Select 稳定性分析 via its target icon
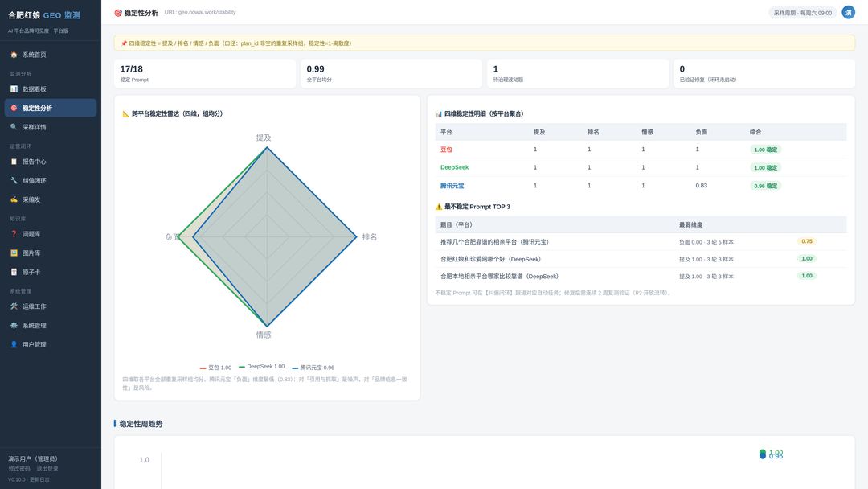 click(14, 108)
